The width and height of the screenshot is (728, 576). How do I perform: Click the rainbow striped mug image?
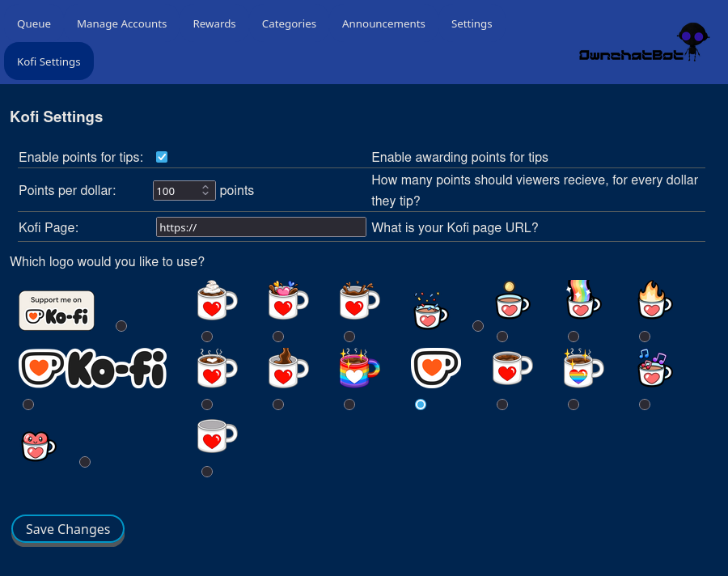(x=359, y=369)
